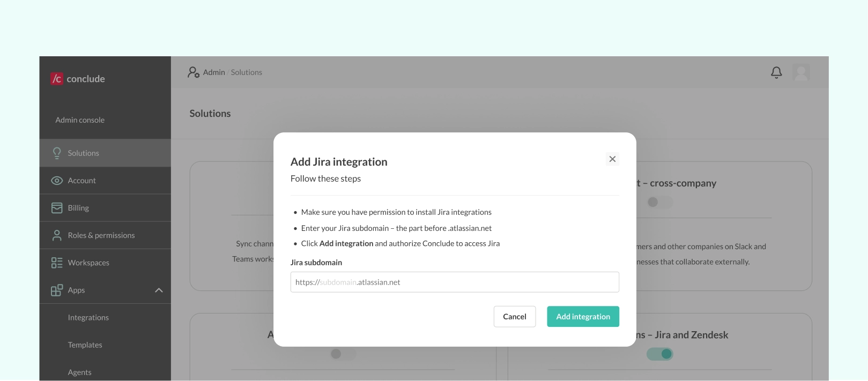
Task: Click the Admin user-settings icon in breadcrumb
Action: 194,72
